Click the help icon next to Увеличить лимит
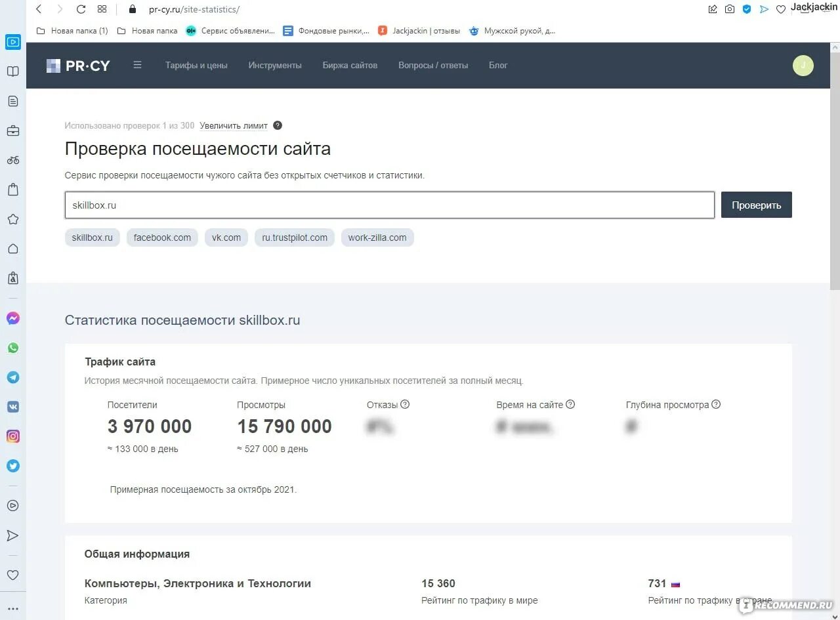Screen dimensions: 840x620 [x=278, y=125]
